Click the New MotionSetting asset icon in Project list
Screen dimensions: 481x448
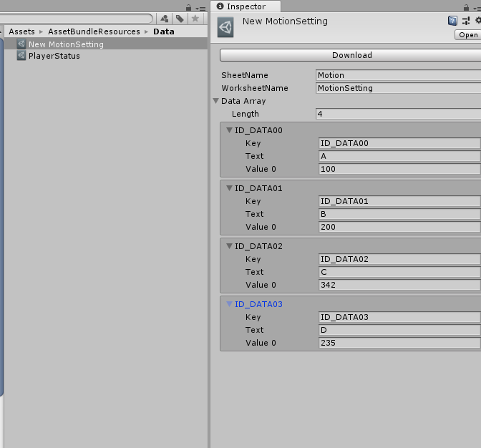21,44
